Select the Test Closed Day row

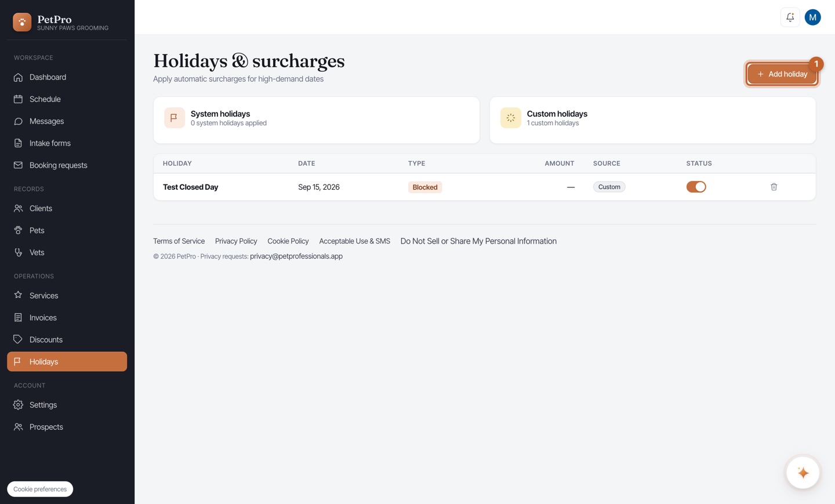[x=484, y=187]
